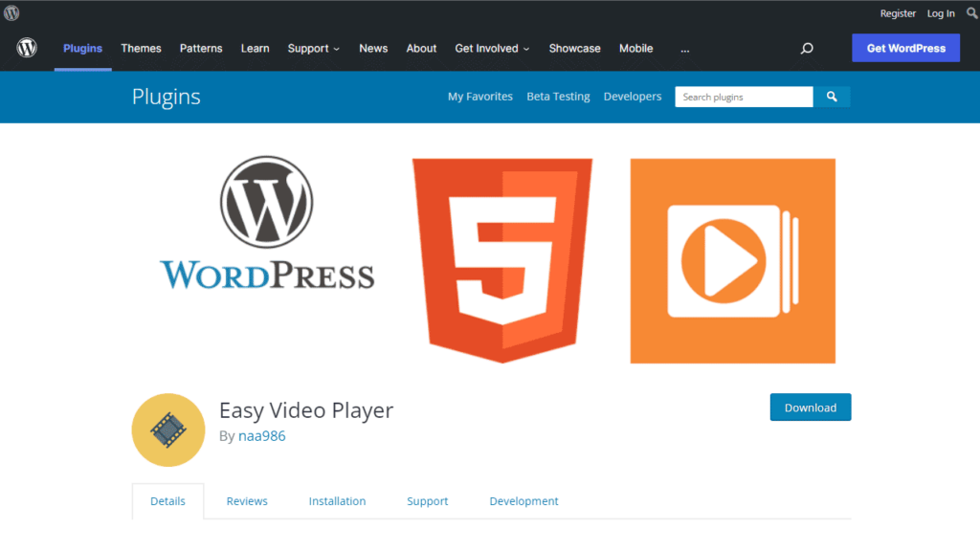This screenshot has width=980, height=551.
Task: Click the Easy Video Player film strip icon
Action: tap(168, 430)
